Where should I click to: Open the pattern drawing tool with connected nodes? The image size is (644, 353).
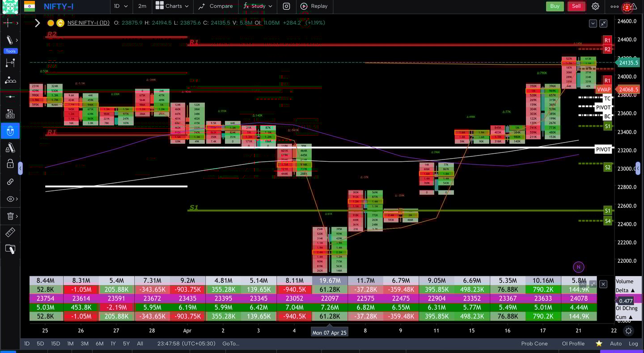[x=10, y=80]
